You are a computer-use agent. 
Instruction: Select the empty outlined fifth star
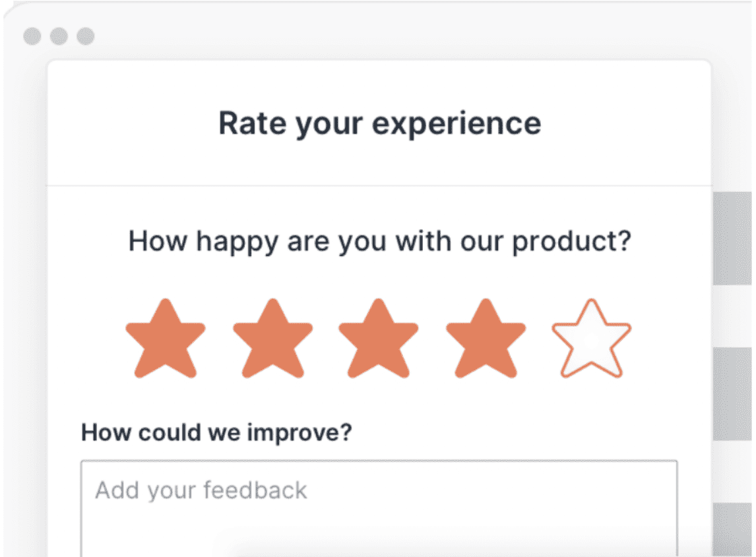click(592, 339)
